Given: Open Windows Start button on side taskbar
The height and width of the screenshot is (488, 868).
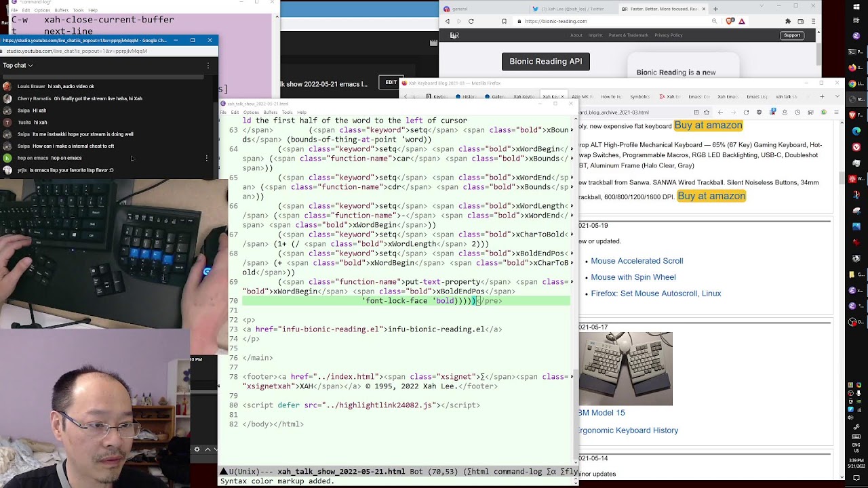Looking at the screenshot, I should coord(856,6).
